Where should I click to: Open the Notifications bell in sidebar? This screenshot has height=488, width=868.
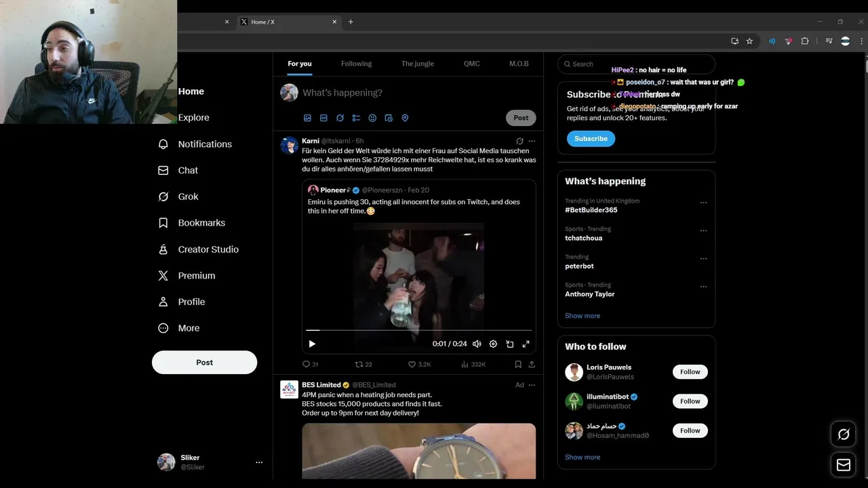195,144
